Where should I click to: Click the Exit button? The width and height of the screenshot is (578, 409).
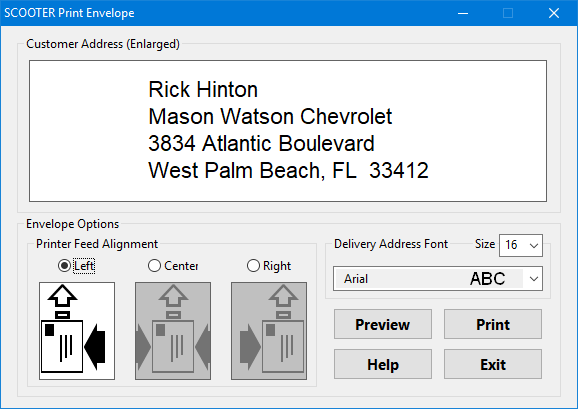[x=493, y=364]
